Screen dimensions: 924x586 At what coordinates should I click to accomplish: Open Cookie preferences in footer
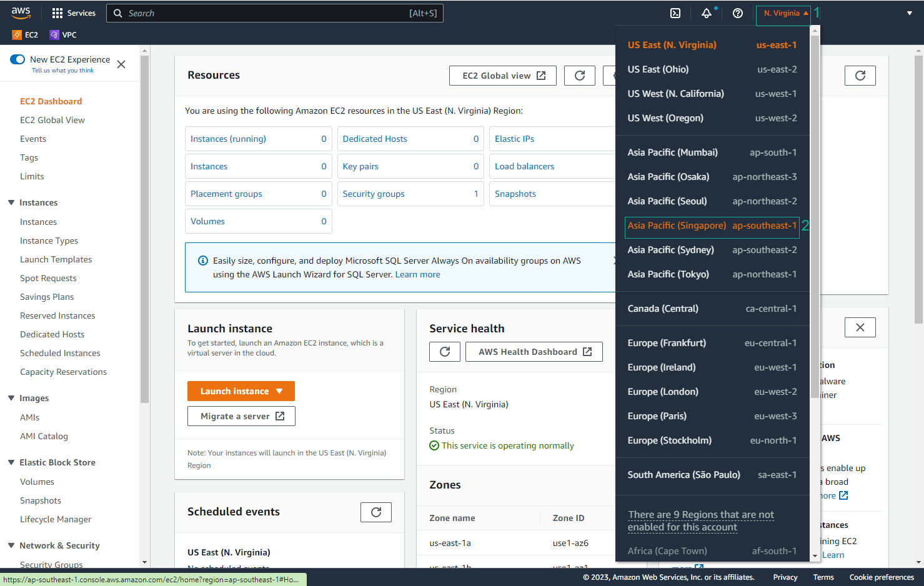coord(882,577)
